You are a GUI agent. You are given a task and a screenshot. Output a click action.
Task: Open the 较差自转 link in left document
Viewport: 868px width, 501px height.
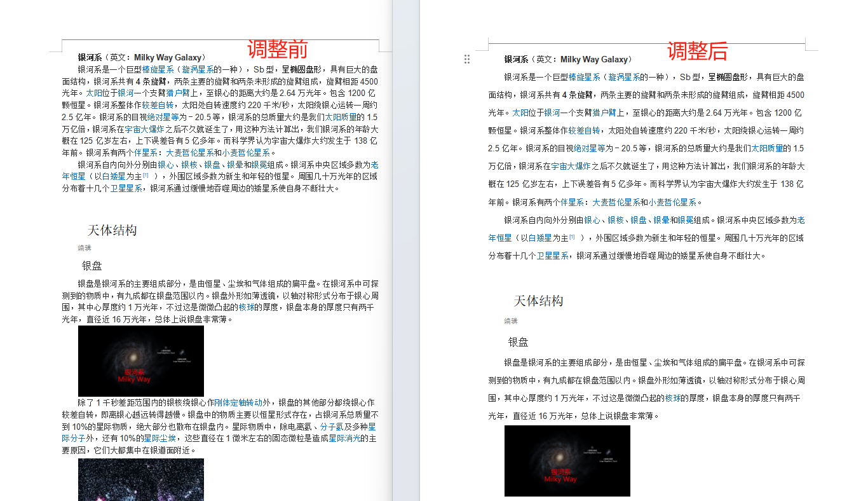click(158, 105)
